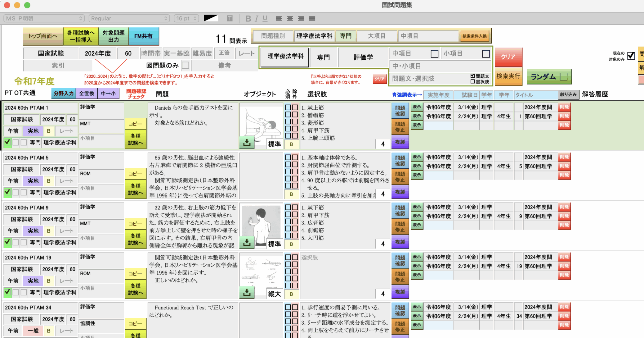
Task: Select center text alignment
Action: [x=290, y=18]
